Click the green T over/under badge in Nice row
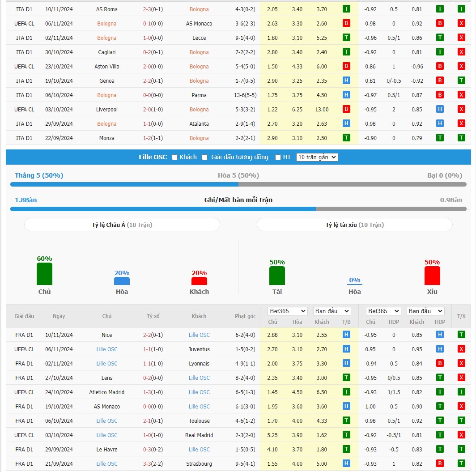Screen dimensions: 476x472 (461, 335)
